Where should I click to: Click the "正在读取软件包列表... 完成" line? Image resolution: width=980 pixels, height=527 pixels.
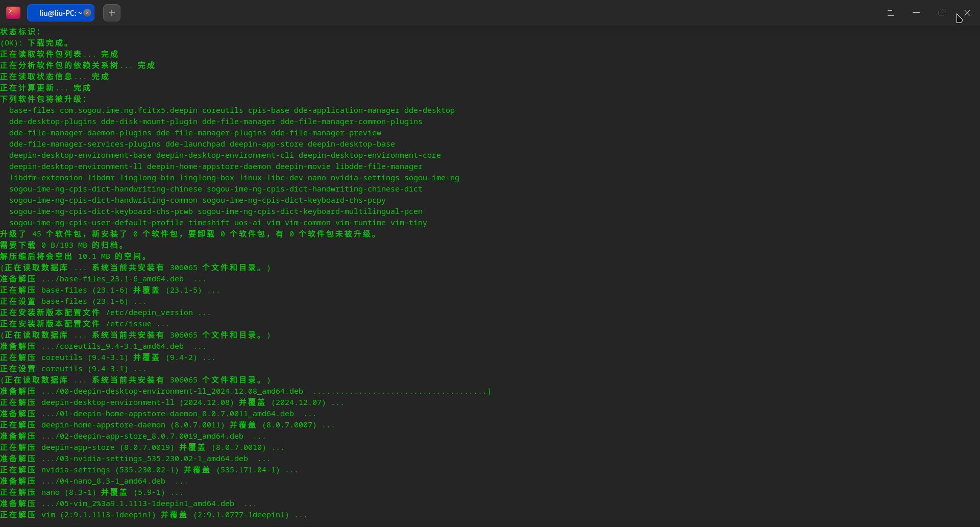point(59,54)
